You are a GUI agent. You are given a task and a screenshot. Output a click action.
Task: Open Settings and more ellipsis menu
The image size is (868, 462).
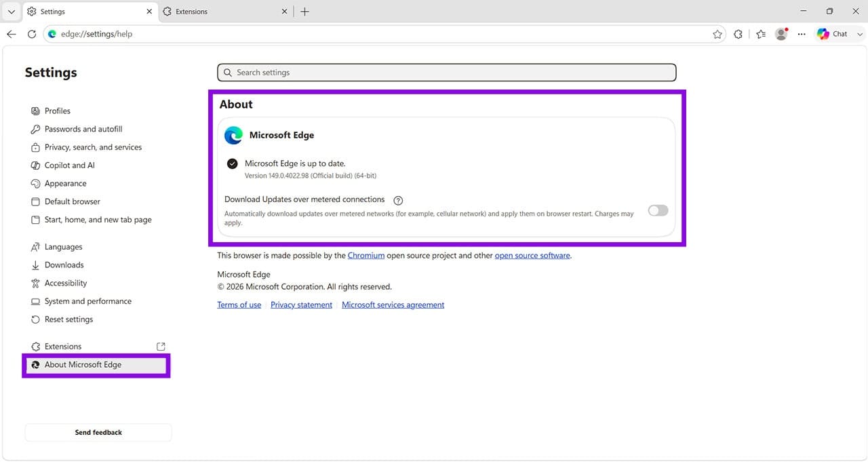click(x=802, y=34)
